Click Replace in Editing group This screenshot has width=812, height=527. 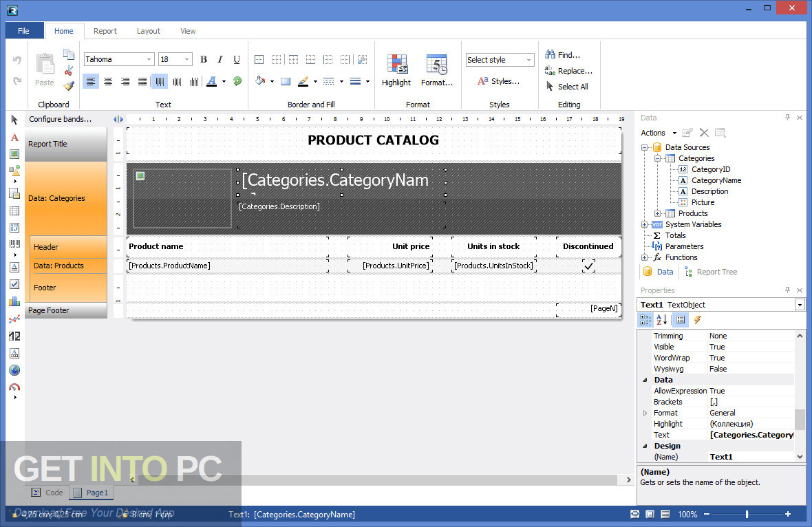click(568, 70)
